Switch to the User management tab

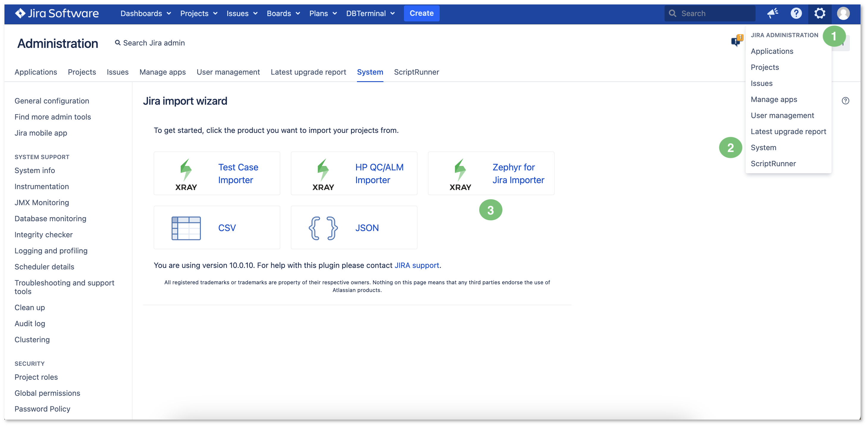coord(228,72)
